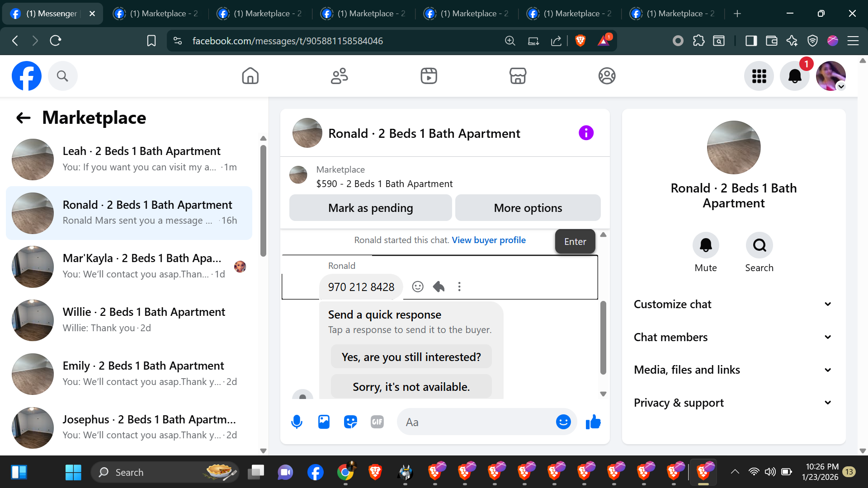Click reply arrow on phone number message
Screen dimensions: 868x488
439,287
